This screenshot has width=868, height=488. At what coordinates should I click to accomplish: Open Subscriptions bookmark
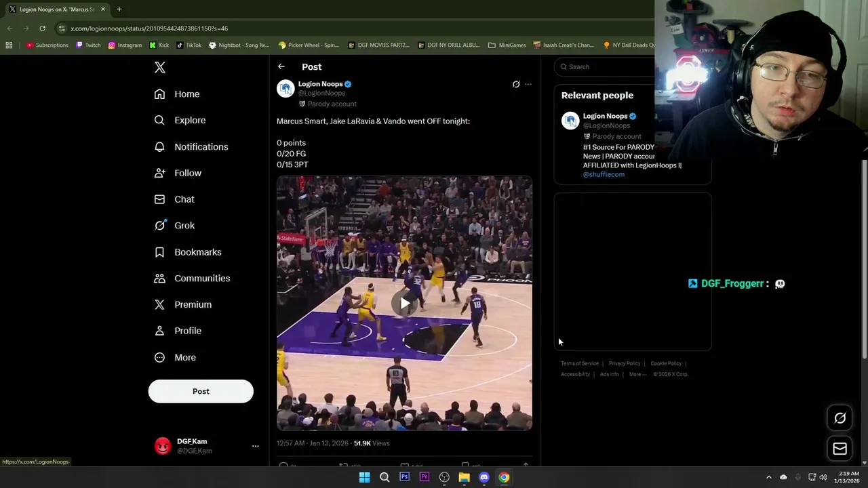(47, 45)
